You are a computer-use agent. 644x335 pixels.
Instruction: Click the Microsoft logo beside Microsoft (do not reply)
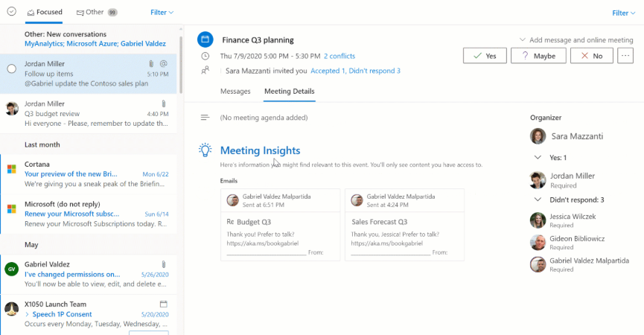point(11,209)
